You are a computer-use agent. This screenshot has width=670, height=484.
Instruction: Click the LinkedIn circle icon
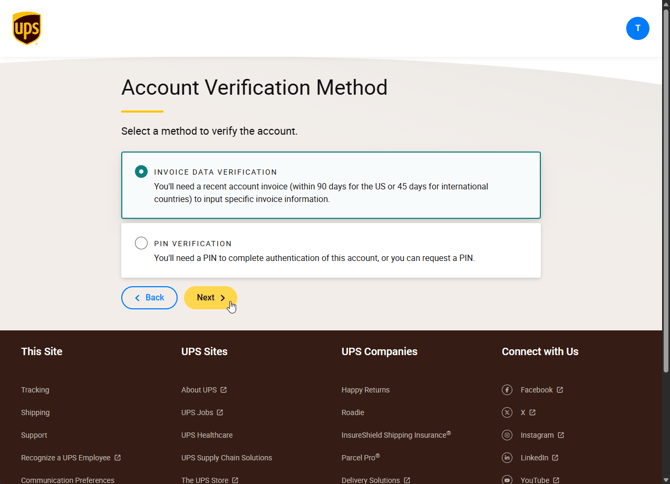(507, 458)
